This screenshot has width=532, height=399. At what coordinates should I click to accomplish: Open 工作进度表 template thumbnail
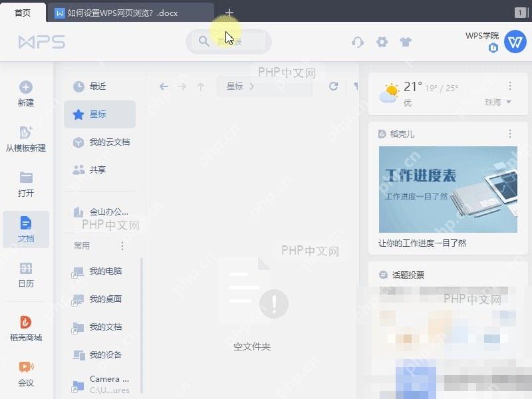click(448, 190)
